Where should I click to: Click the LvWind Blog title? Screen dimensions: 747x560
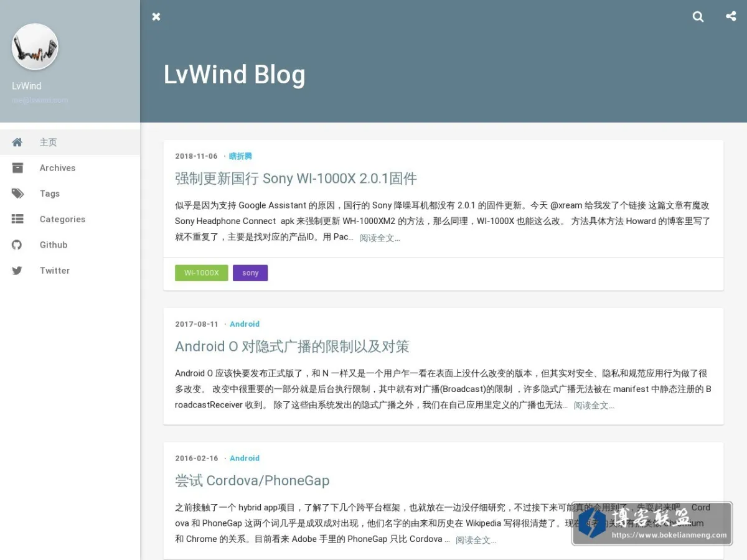point(234,74)
